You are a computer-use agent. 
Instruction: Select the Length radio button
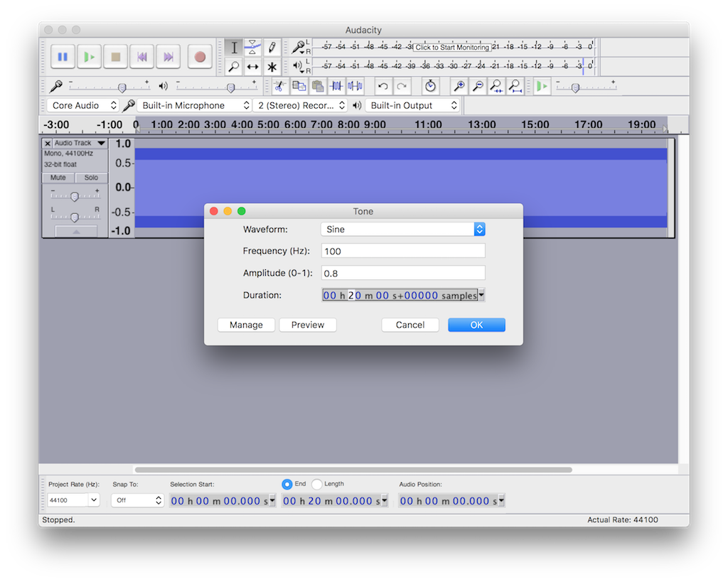(316, 484)
